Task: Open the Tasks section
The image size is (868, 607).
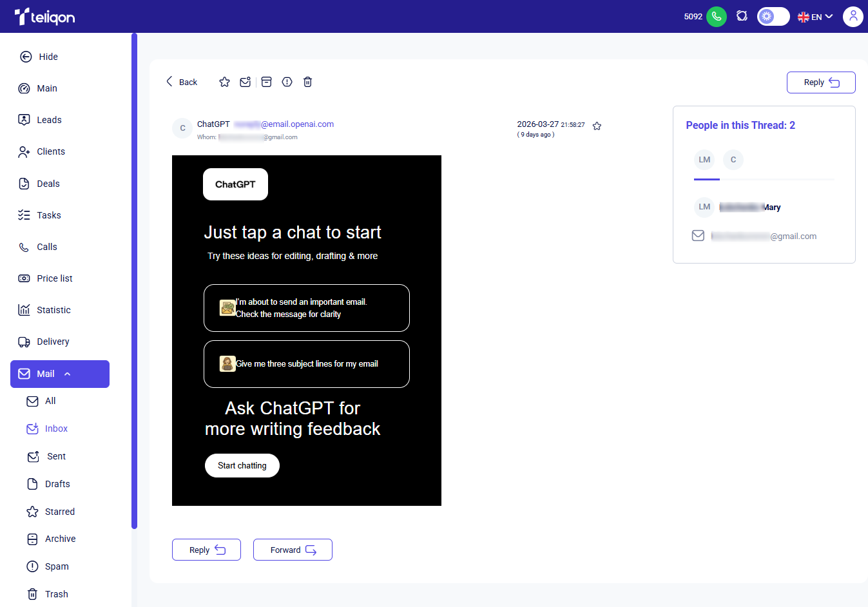Action: [40, 215]
